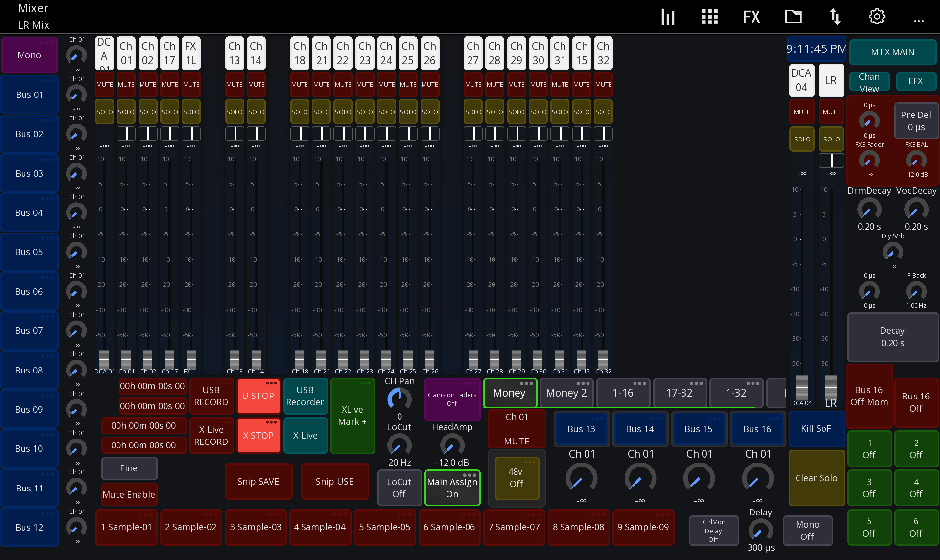
Task: Open the FX section in top bar
Action: [751, 17]
